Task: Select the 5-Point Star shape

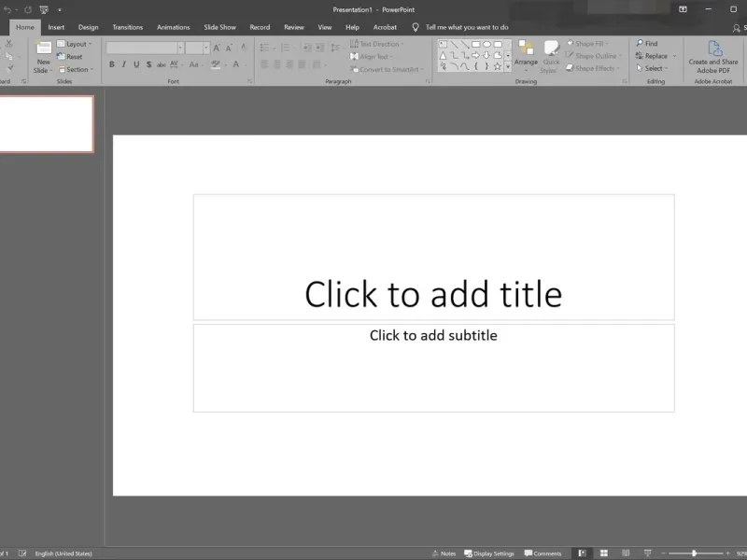Action: click(x=498, y=66)
